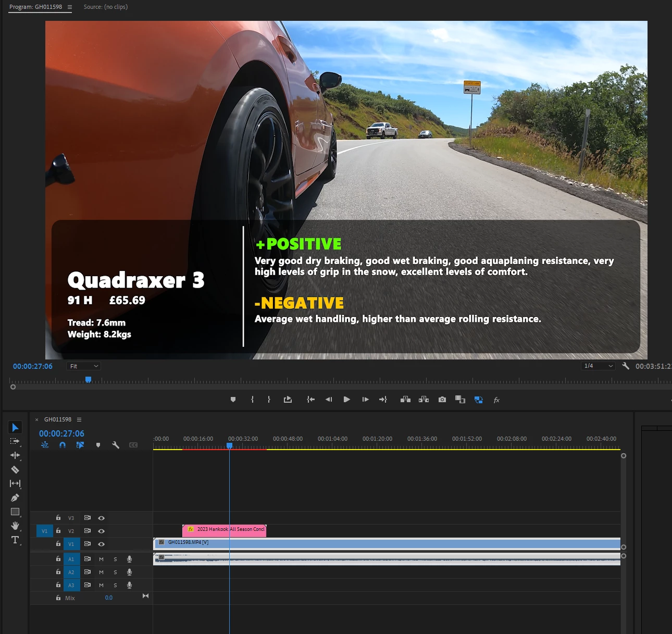The width and height of the screenshot is (672, 634).
Task: Click the Mark Out bracket button
Action: [x=269, y=400]
